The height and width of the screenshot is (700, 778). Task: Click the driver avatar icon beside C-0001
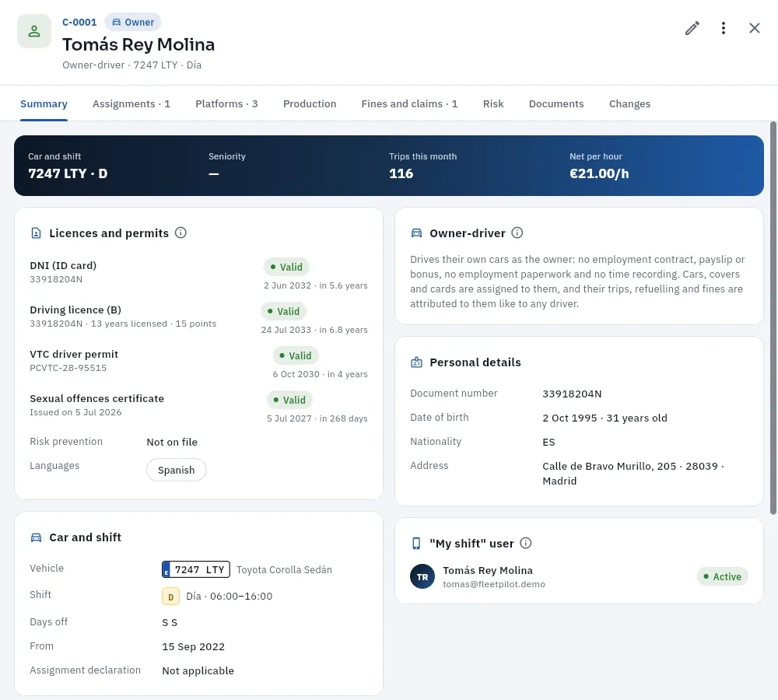[x=34, y=31]
